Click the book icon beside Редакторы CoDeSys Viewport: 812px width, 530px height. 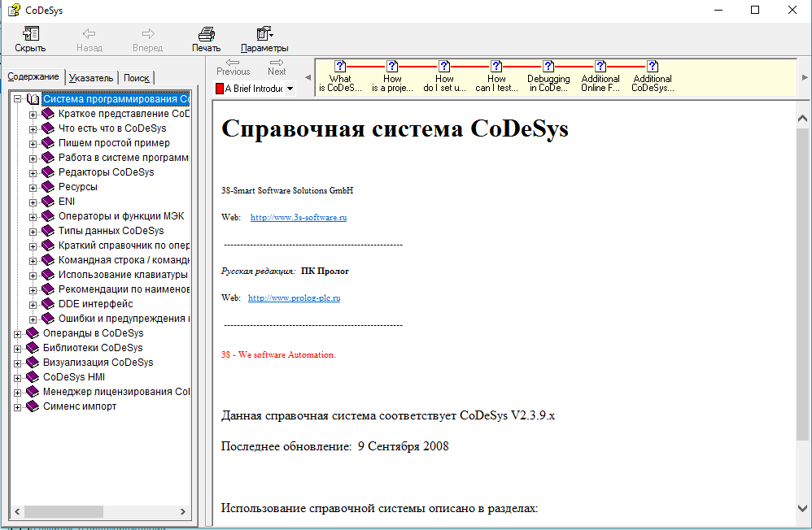coord(48,172)
